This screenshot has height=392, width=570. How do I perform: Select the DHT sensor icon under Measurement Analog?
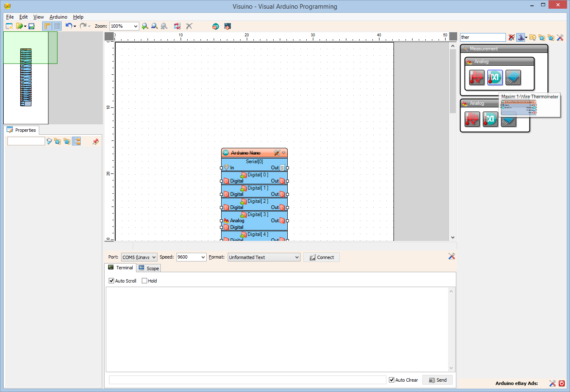(513, 78)
